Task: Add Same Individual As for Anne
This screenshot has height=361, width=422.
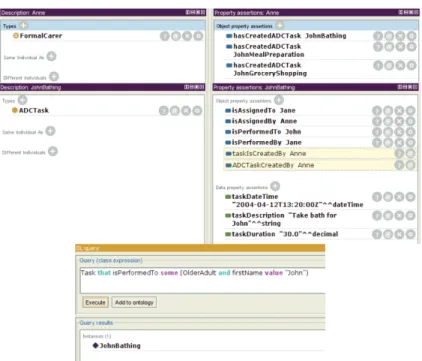Action: [x=51, y=56]
